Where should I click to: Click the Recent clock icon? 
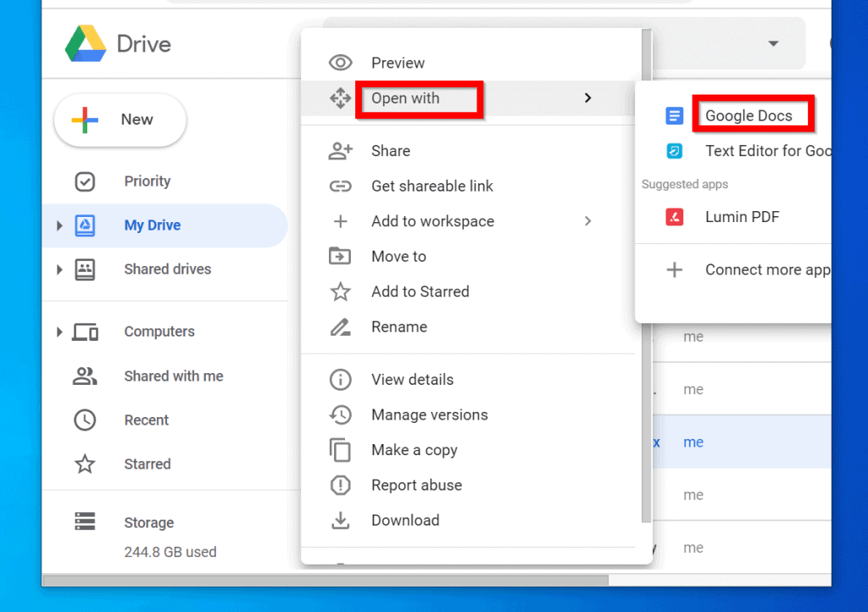point(85,420)
